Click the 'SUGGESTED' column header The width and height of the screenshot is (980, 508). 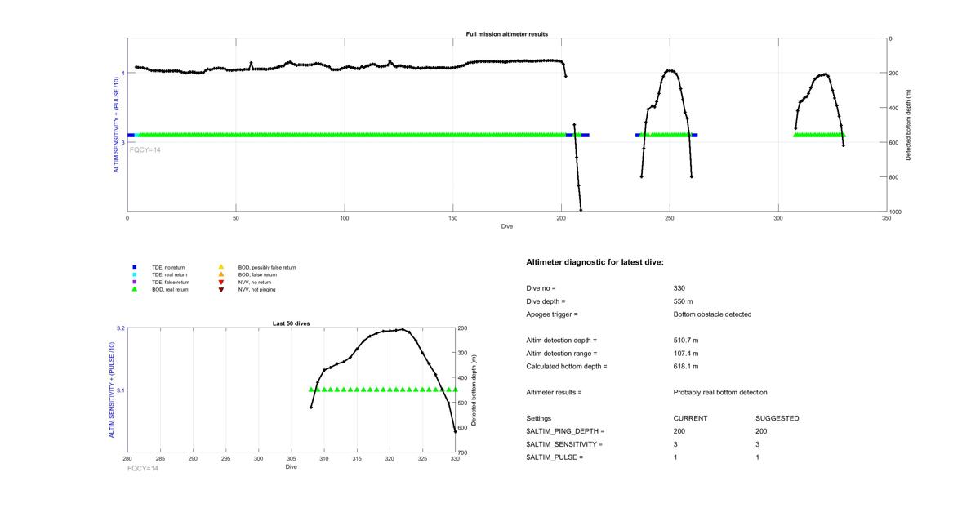click(x=777, y=418)
